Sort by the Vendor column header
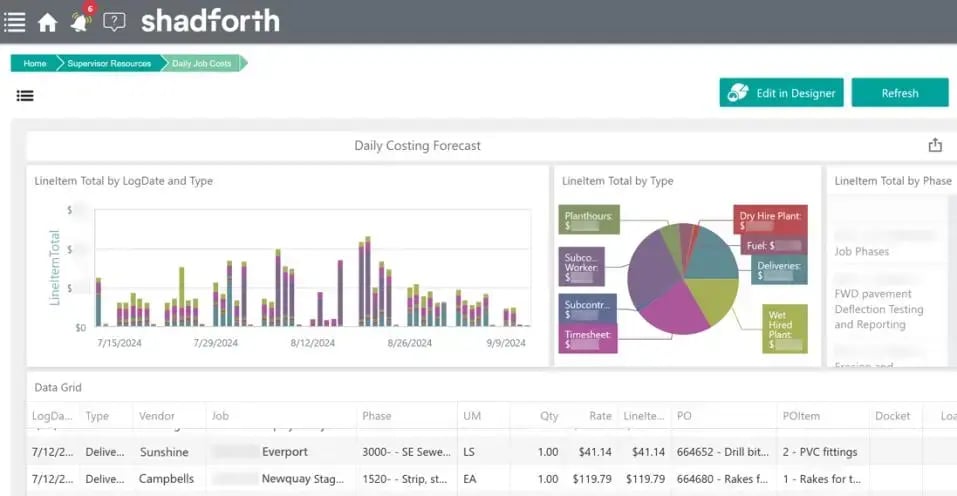The height and width of the screenshot is (496, 957). tap(156, 416)
